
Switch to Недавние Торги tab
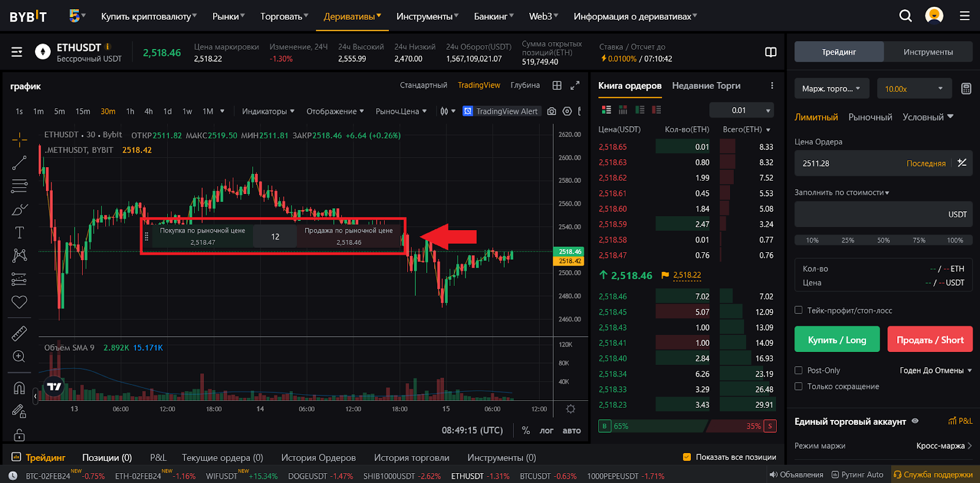(x=706, y=86)
